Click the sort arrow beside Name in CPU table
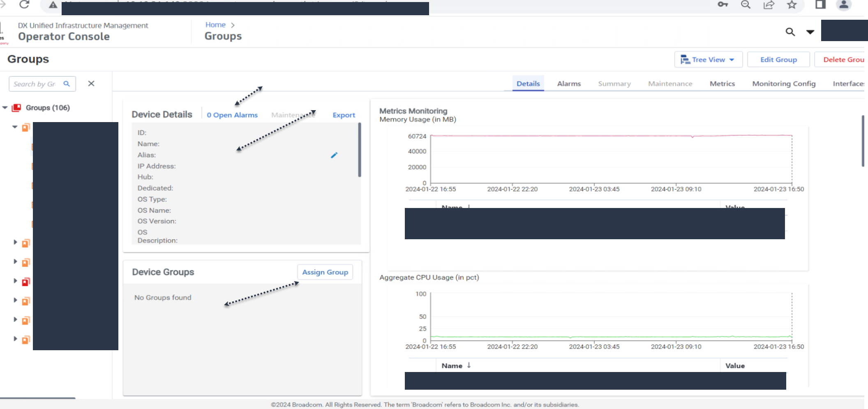The height and width of the screenshot is (409, 868). point(469,365)
